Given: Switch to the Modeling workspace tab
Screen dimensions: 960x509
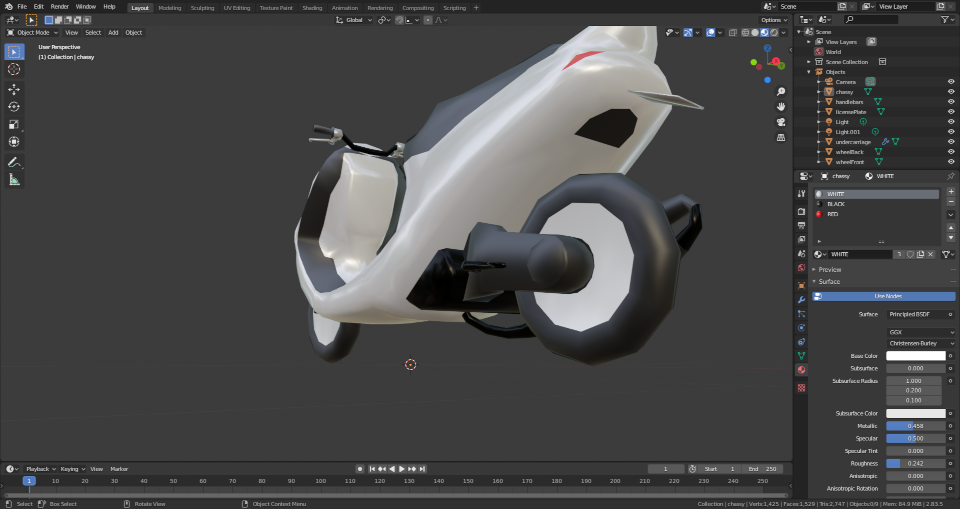Looking at the screenshot, I should [170, 8].
